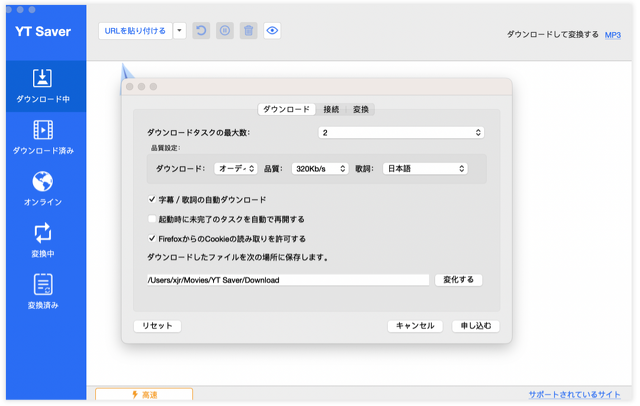Click the trash delete toolbar icon

click(248, 31)
